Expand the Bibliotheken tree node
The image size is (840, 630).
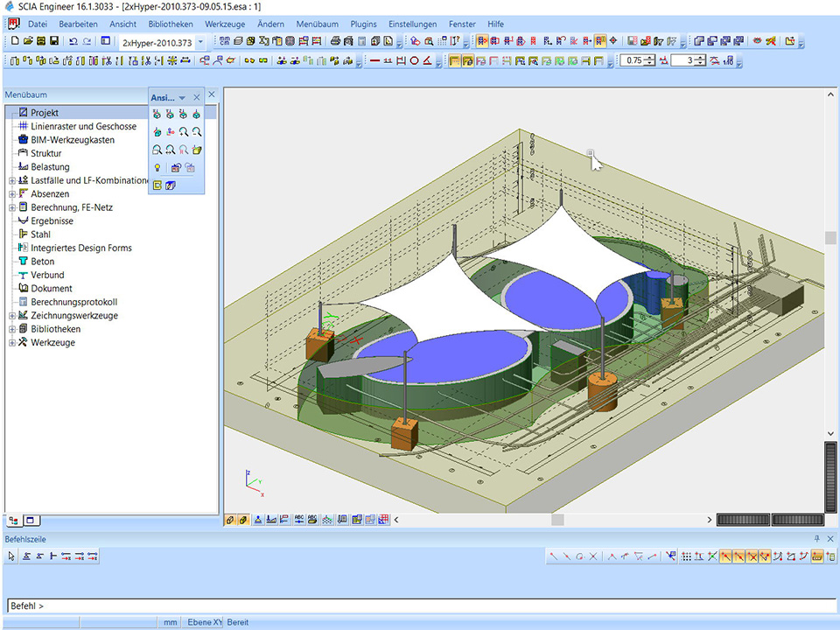pos(12,329)
